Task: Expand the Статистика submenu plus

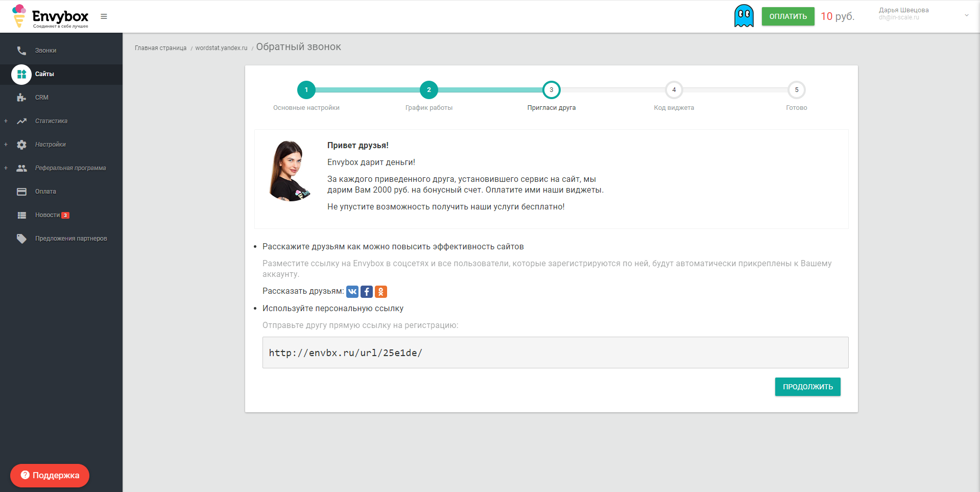Action: coord(6,121)
